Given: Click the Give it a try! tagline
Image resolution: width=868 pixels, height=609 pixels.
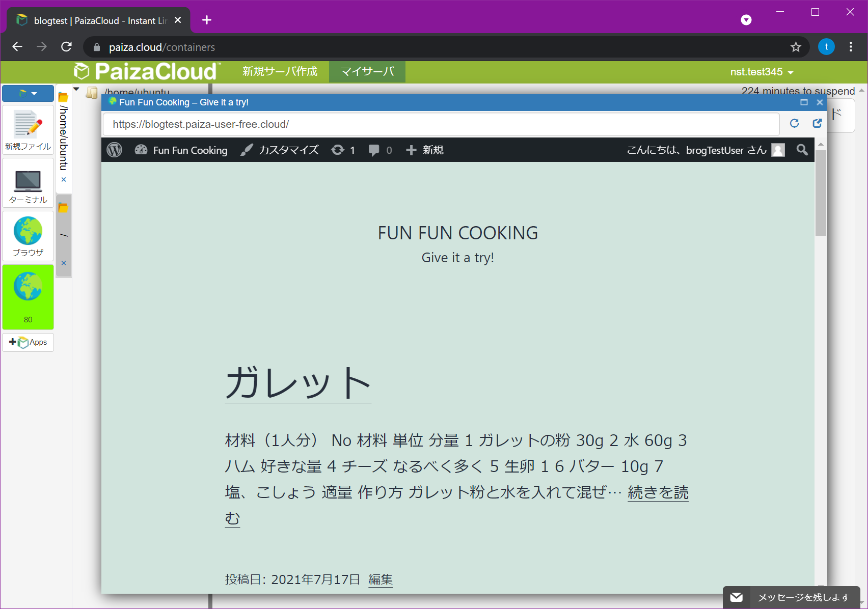Looking at the screenshot, I should (x=458, y=258).
